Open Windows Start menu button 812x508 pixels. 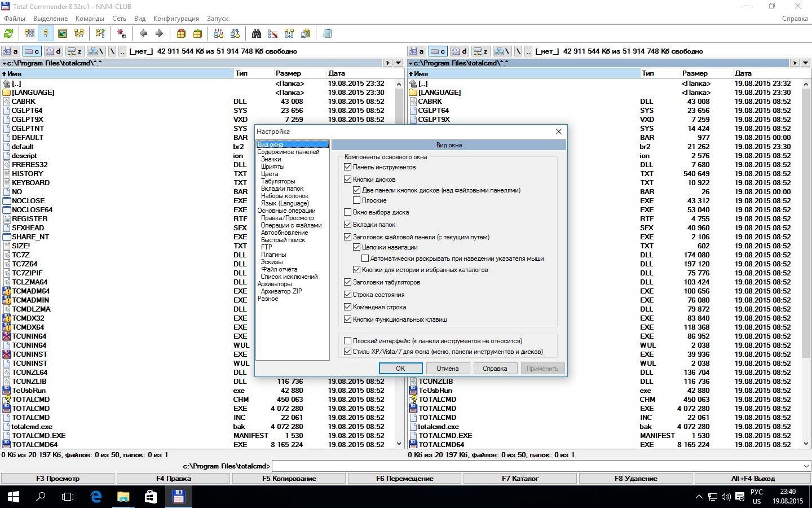[14, 497]
